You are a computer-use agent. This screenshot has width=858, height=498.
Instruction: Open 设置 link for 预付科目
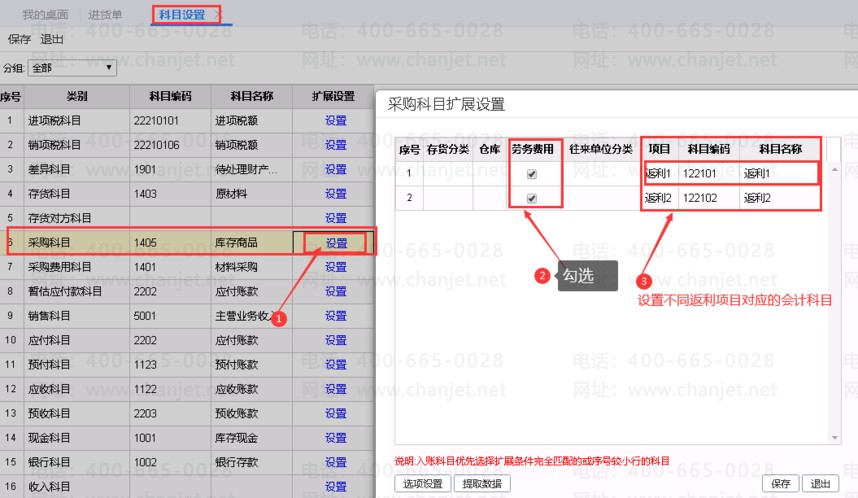335,364
